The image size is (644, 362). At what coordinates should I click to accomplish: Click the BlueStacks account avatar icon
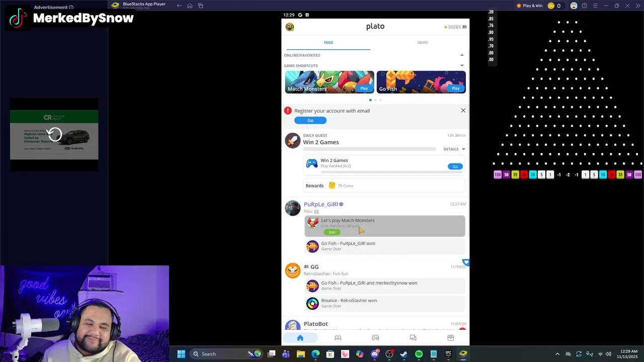click(574, 6)
